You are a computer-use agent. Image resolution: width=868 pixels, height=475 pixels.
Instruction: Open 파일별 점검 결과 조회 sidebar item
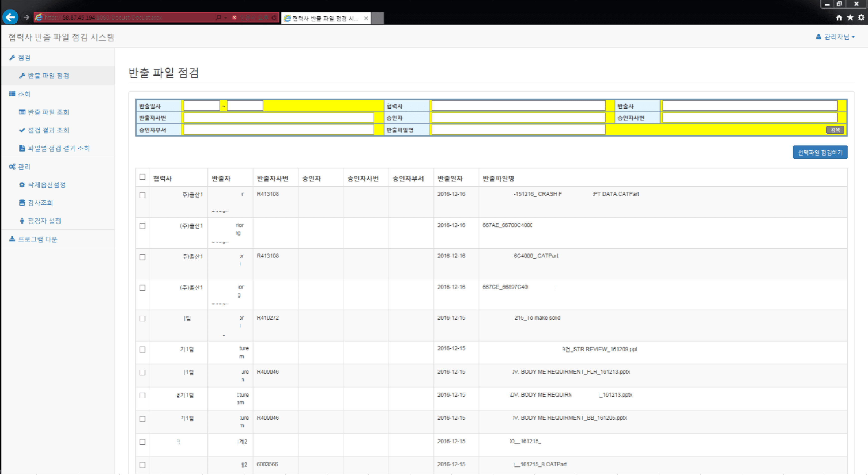click(54, 148)
